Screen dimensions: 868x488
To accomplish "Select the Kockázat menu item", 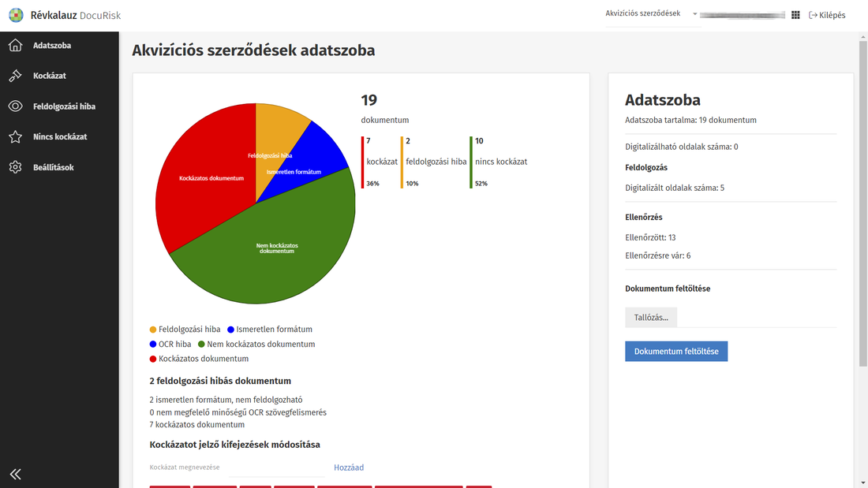I will pos(49,76).
